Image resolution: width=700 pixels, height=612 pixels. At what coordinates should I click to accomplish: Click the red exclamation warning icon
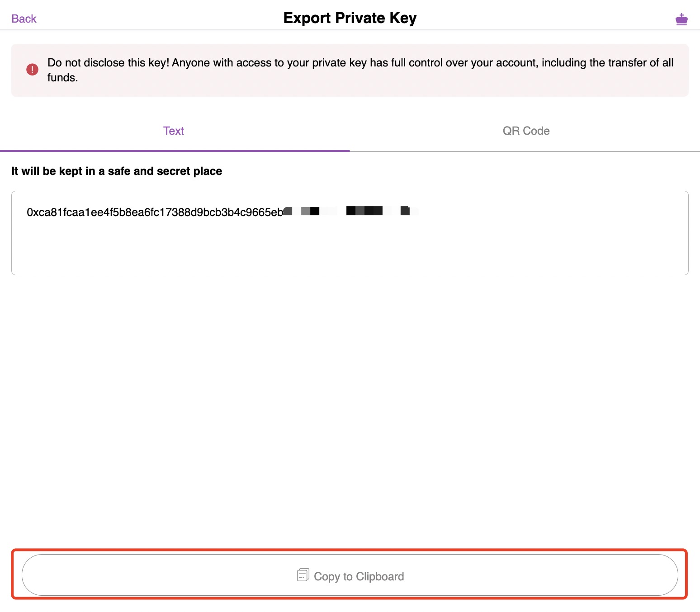tap(32, 70)
